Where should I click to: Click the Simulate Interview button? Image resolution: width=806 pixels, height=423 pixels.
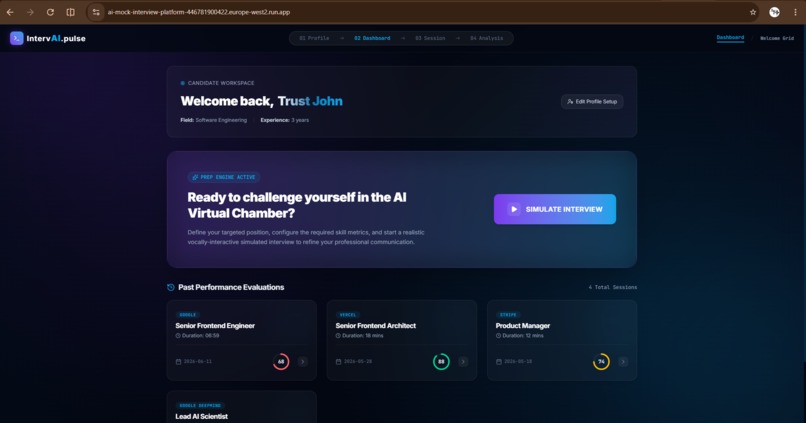pos(555,209)
